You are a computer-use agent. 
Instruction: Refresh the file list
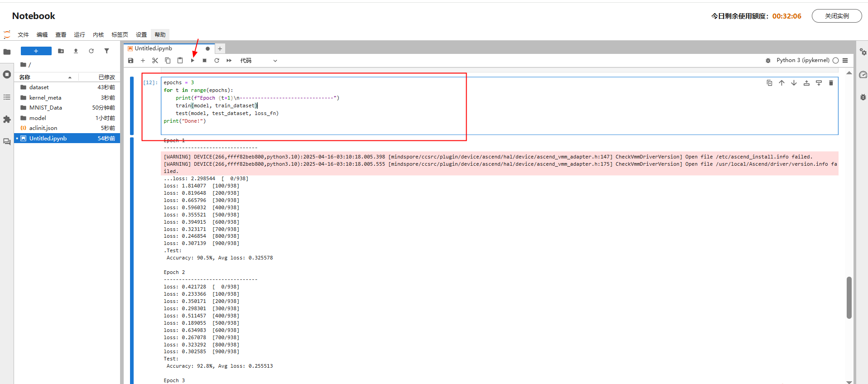point(91,51)
